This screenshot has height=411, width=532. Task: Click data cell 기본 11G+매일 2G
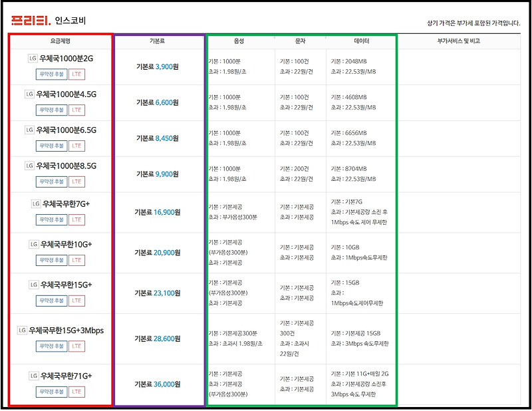pos(360,374)
